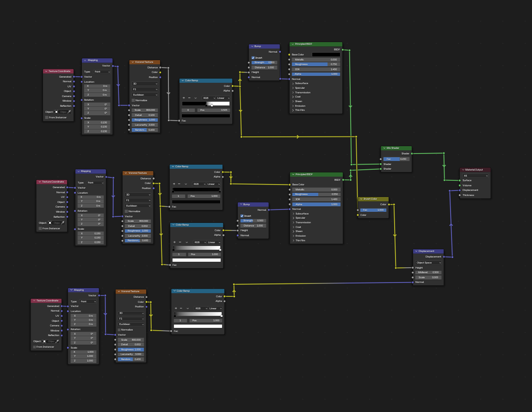
Task: Open the black Base Color swatch in Principled BSDF
Action: (326, 55)
